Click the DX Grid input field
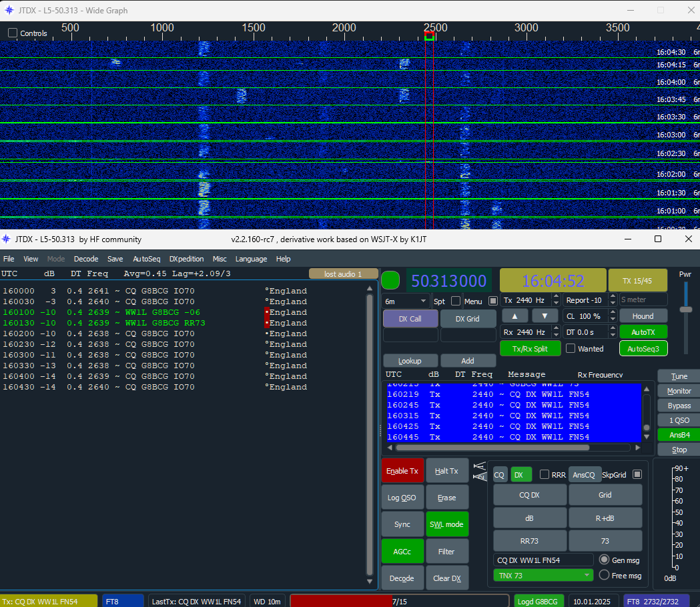This screenshot has width=700, height=607. point(468,335)
